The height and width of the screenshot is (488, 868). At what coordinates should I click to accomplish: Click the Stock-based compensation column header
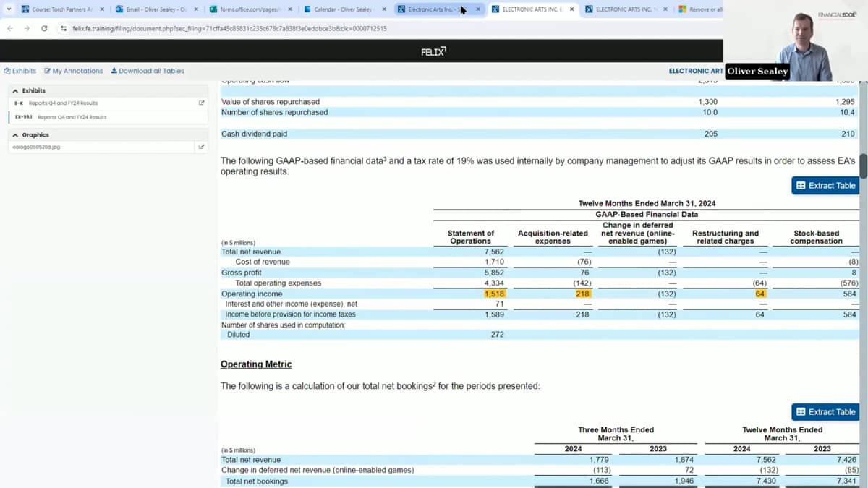coord(816,237)
